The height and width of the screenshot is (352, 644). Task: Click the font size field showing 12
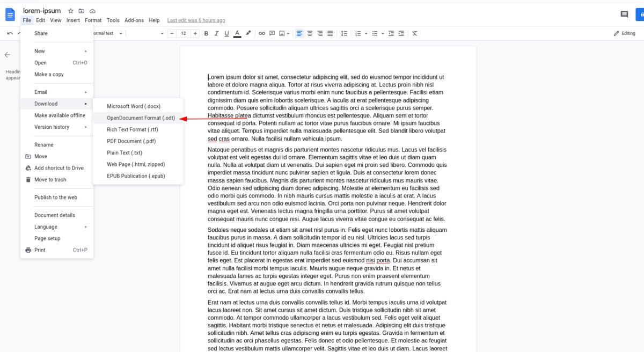pos(184,33)
